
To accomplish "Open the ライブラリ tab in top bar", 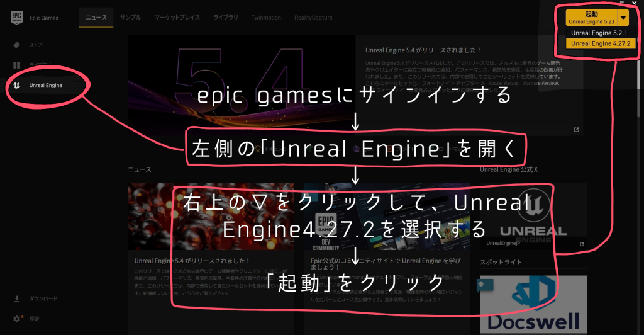I will coord(225,17).
